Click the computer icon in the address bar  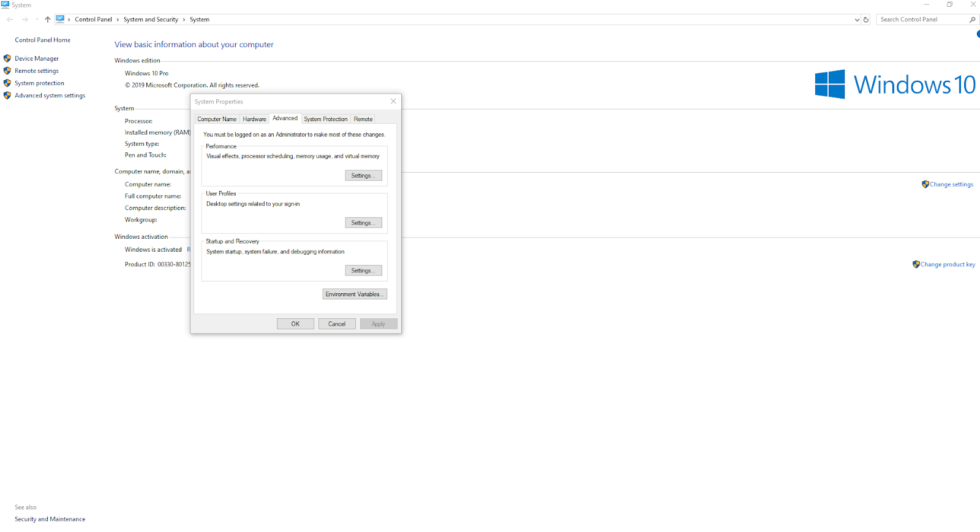click(60, 19)
